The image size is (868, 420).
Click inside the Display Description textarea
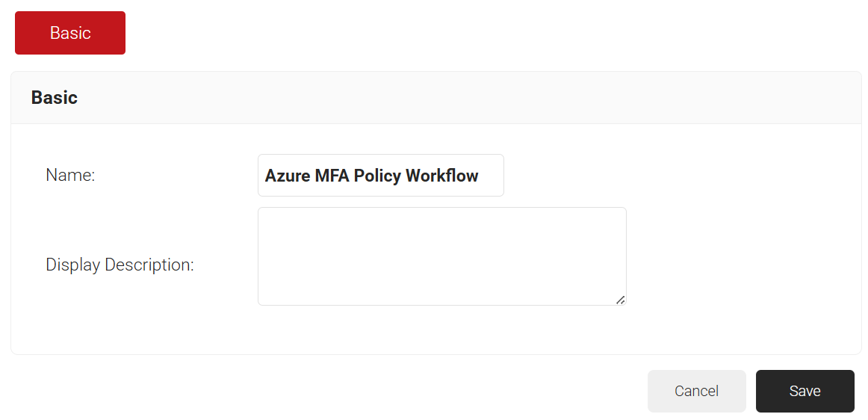coord(441,256)
